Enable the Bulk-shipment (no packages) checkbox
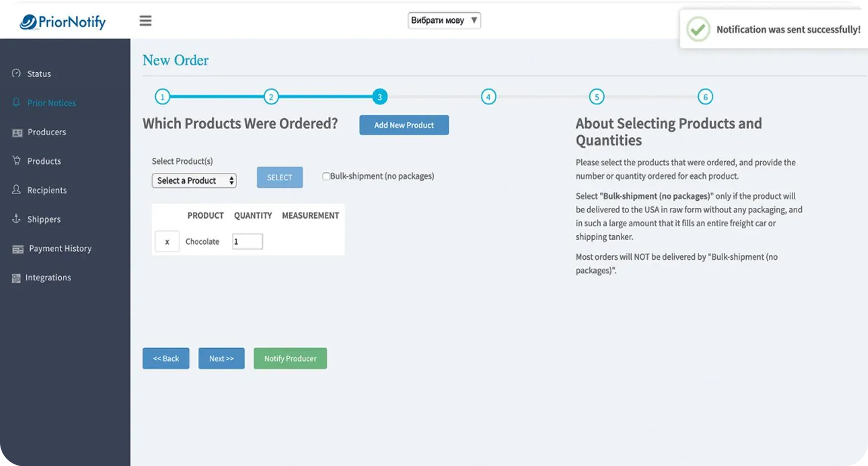 click(x=326, y=176)
